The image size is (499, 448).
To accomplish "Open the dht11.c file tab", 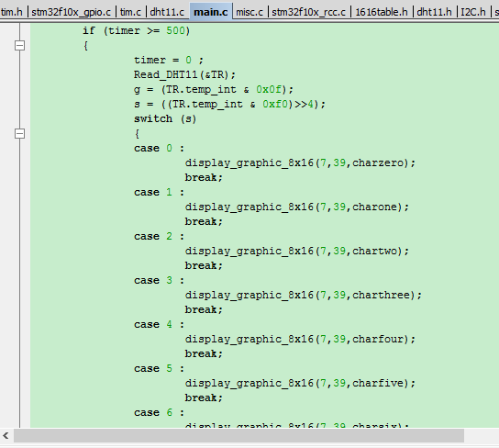I will [167, 12].
